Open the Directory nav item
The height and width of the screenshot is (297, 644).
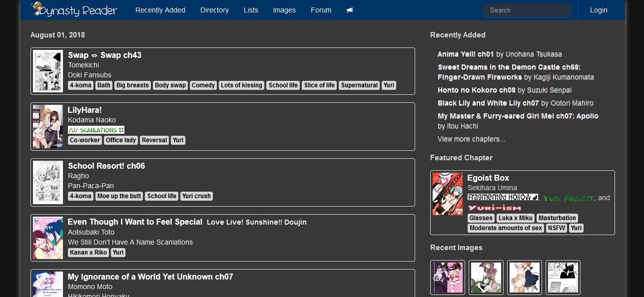214,10
